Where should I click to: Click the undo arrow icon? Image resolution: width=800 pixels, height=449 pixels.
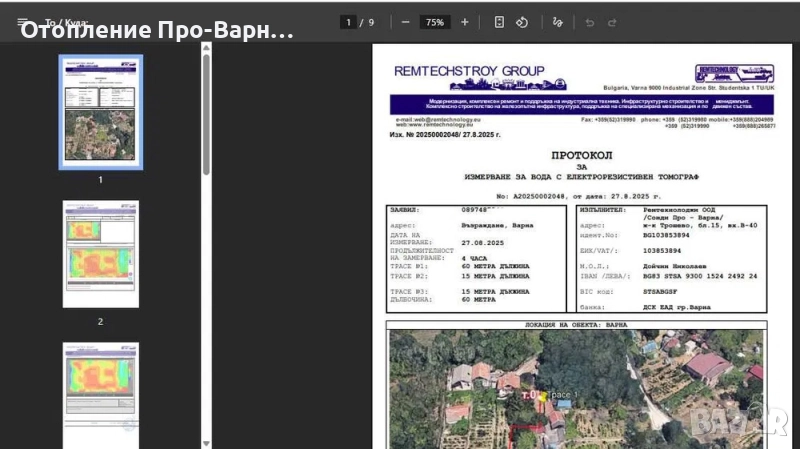[x=590, y=22]
